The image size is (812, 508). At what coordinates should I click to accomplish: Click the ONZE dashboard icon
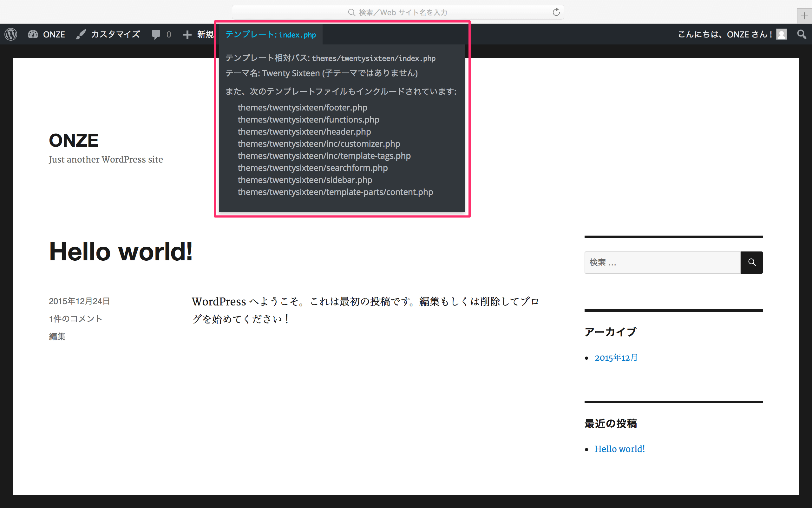coord(33,34)
